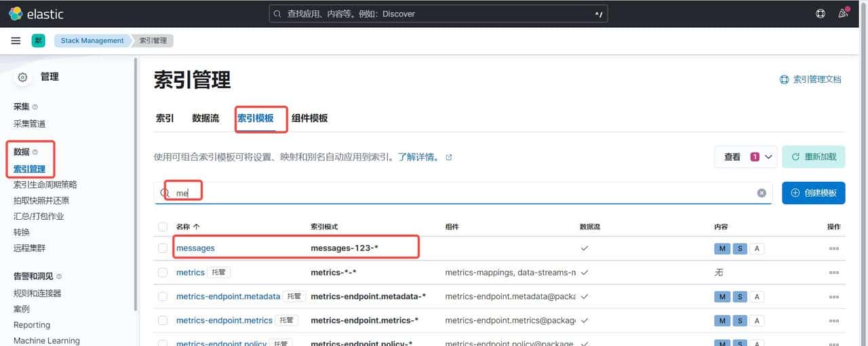This screenshot has height=346, width=868.
Task: Open 汇总/打包作业 in sidebar
Action: click(x=39, y=216)
